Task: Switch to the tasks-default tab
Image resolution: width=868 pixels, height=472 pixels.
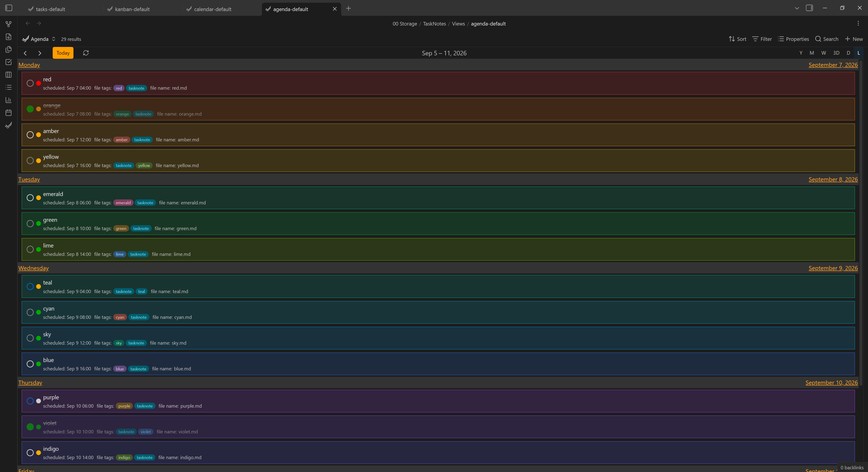Action: point(50,9)
